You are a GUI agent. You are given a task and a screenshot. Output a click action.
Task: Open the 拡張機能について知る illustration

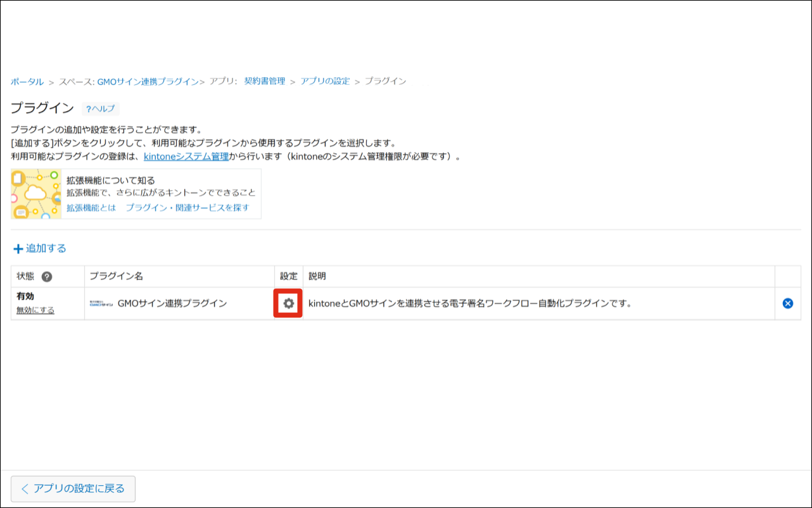(36, 194)
